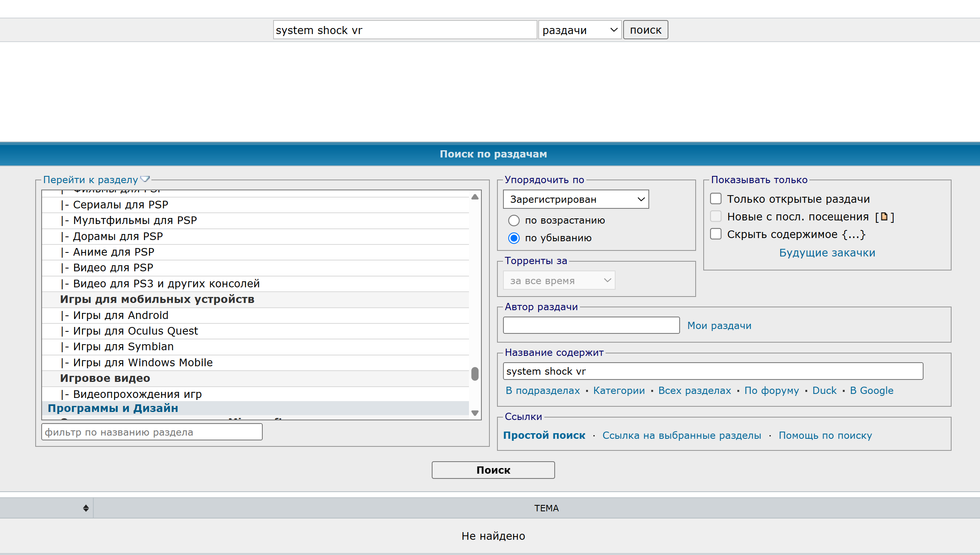Click the section list scroll down arrow
Viewport: 980px width, 555px height.
coord(475,413)
